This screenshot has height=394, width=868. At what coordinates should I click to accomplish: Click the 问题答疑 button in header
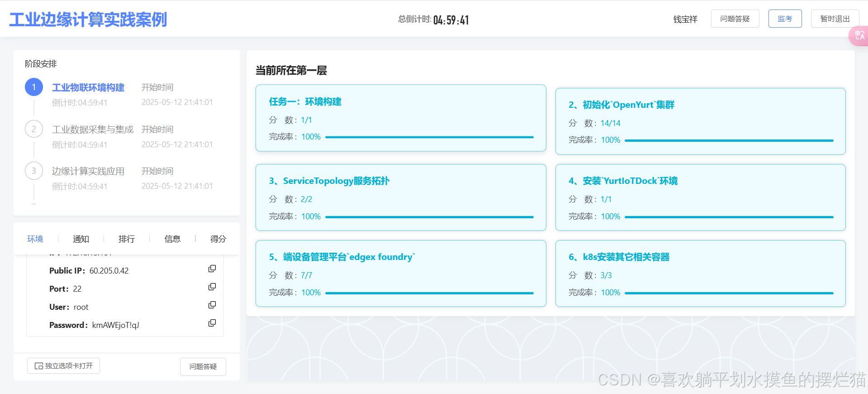pyautogui.click(x=735, y=19)
